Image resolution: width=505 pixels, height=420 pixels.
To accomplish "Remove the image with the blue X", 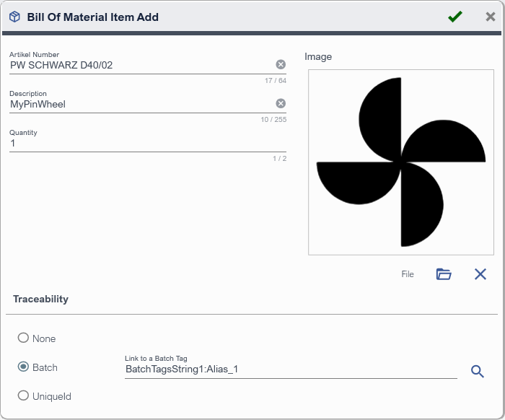I will [480, 274].
